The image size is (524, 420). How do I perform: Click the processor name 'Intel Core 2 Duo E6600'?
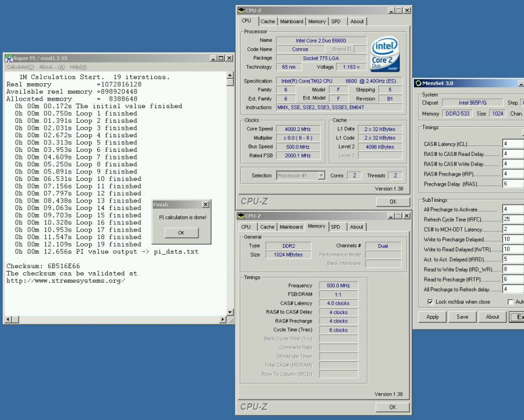pyautogui.click(x=321, y=40)
